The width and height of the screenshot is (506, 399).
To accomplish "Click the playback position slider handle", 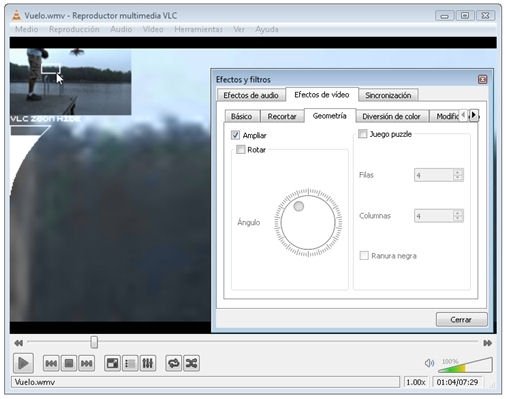I will [94, 342].
